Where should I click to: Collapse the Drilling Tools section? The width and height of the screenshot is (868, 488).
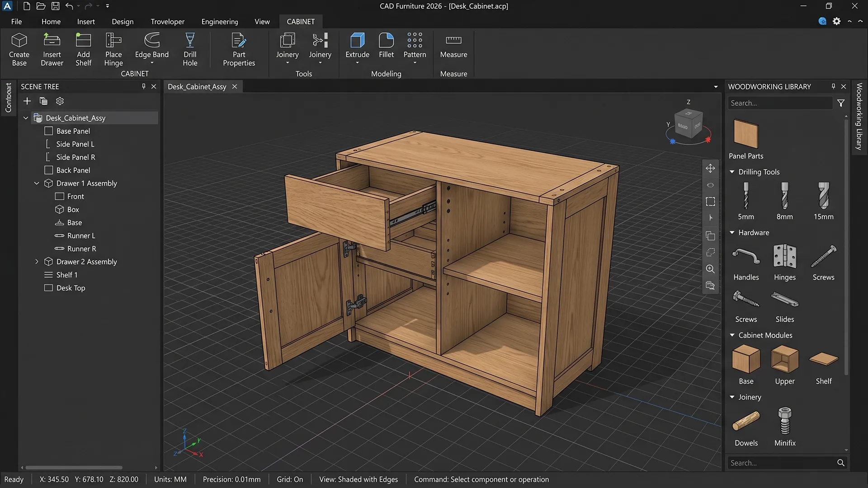click(x=731, y=172)
